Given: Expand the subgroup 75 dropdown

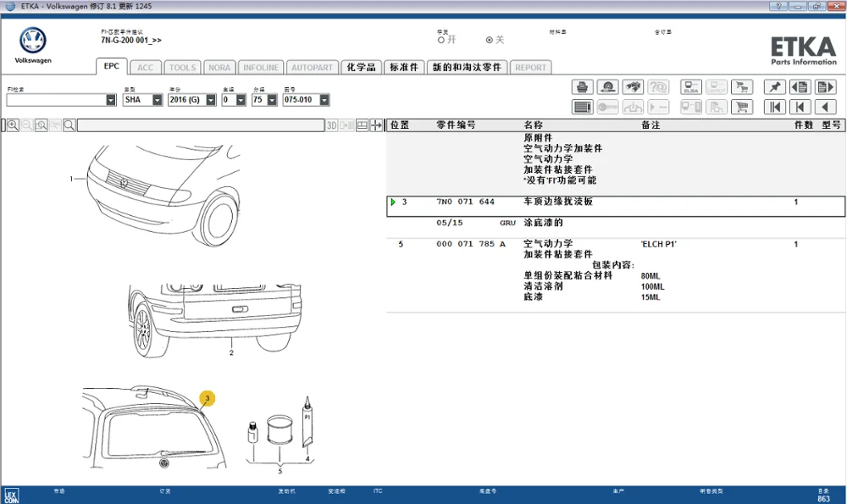Looking at the screenshot, I should pyautogui.click(x=272, y=100).
